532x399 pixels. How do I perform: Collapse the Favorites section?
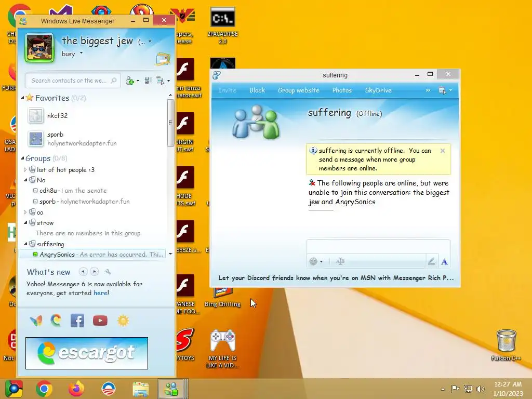click(x=23, y=98)
